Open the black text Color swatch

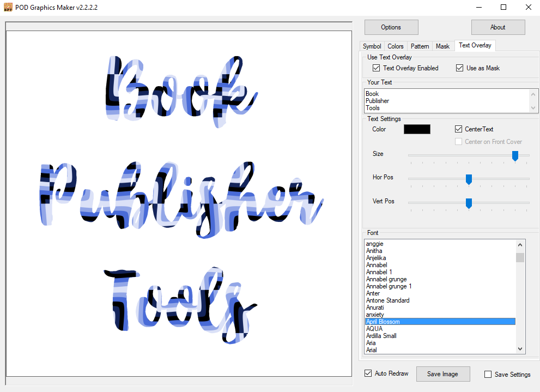[417, 129]
